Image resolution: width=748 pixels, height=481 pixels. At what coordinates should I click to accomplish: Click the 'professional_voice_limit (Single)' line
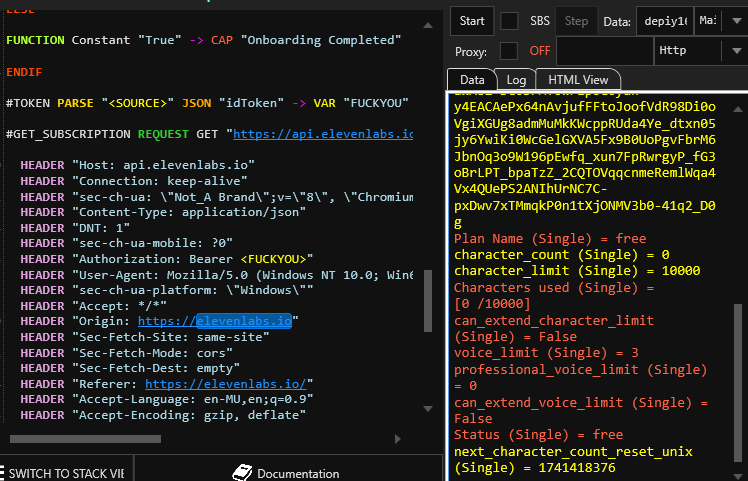tap(581, 369)
